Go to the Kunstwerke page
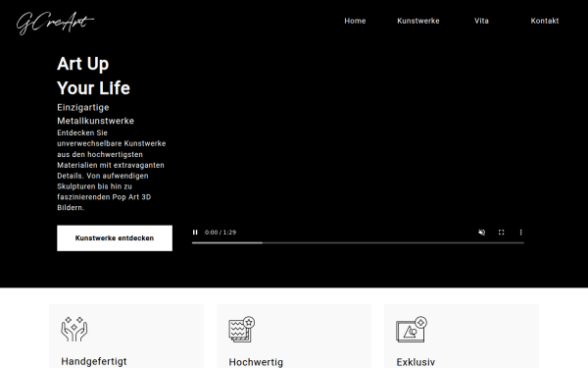This screenshot has height=368, width=588. point(418,21)
